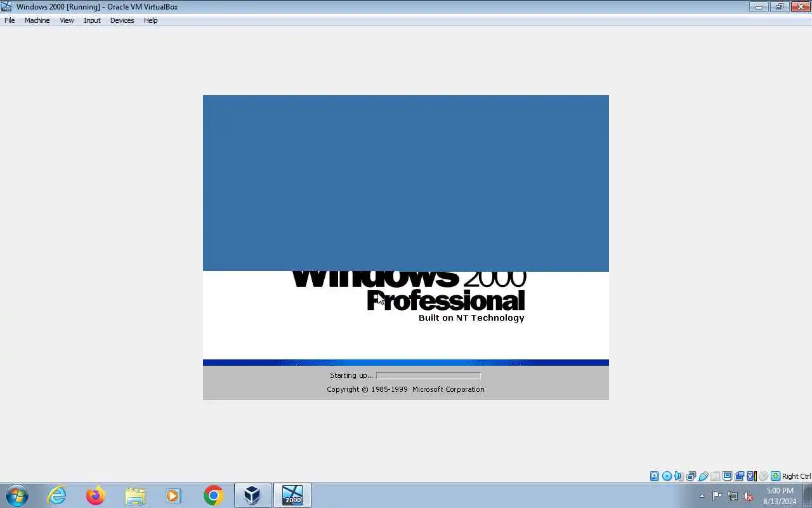The height and width of the screenshot is (508, 812).
Task: Click the CPU virtualization V indicator
Action: [751, 476]
